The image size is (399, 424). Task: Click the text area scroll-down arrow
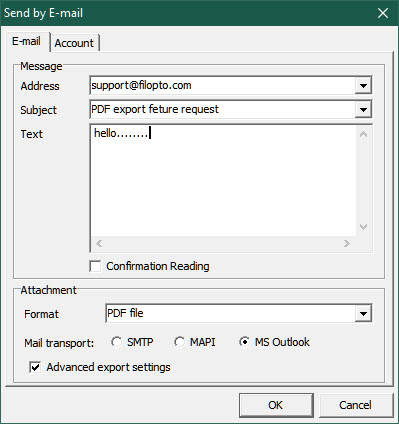[x=364, y=227]
